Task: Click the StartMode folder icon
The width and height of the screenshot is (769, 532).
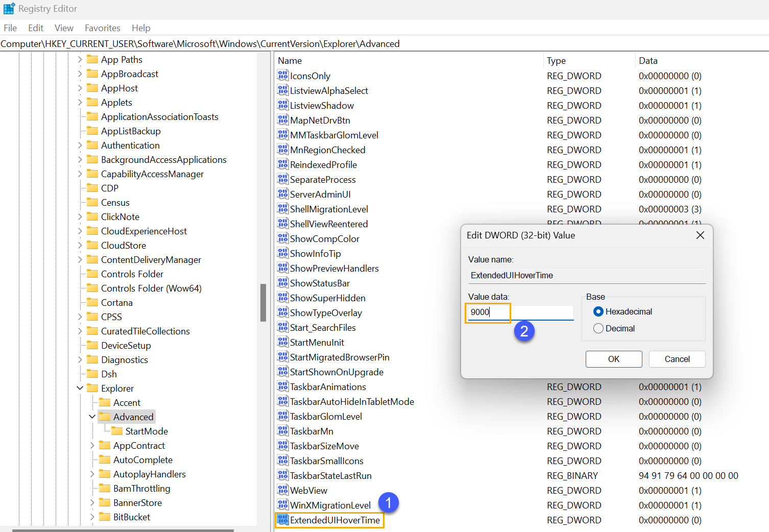Action: (117, 431)
